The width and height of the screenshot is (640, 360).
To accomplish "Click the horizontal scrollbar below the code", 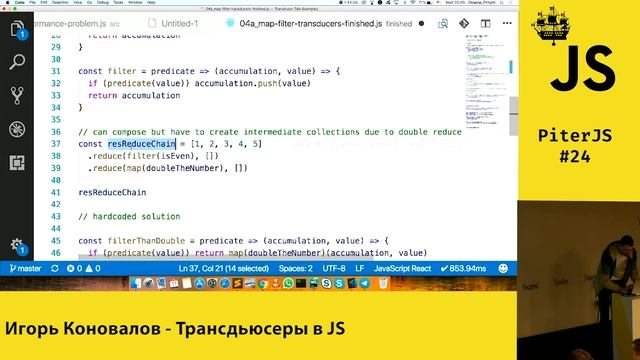I will pos(226,258).
